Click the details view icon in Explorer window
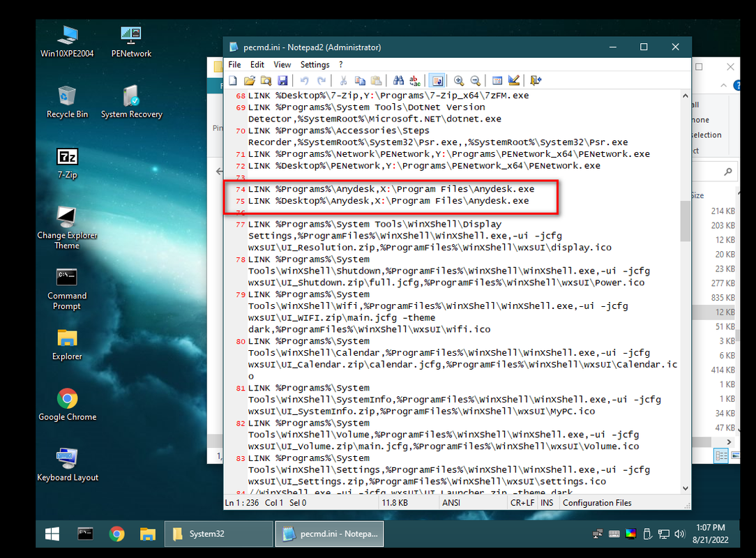This screenshot has width=756, height=558. [721, 455]
